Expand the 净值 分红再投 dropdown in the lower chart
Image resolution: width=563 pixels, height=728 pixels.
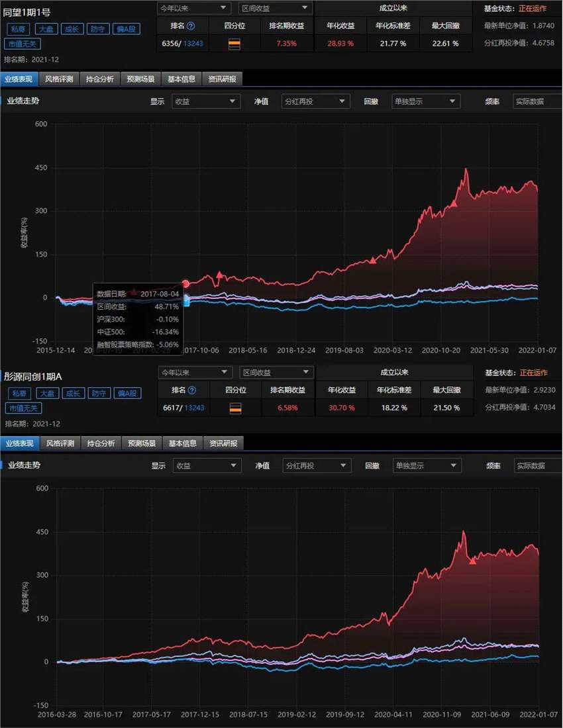(317, 466)
